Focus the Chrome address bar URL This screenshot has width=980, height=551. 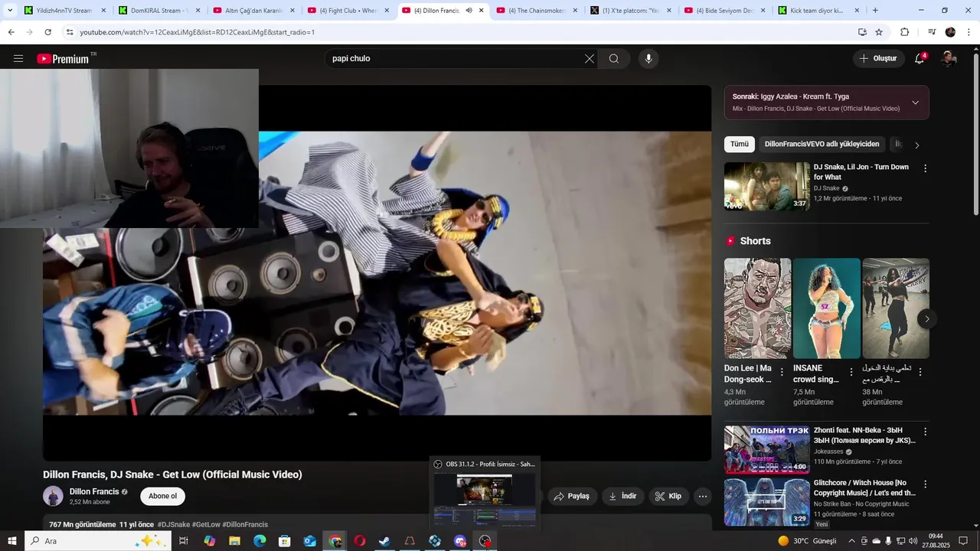(198, 32)
